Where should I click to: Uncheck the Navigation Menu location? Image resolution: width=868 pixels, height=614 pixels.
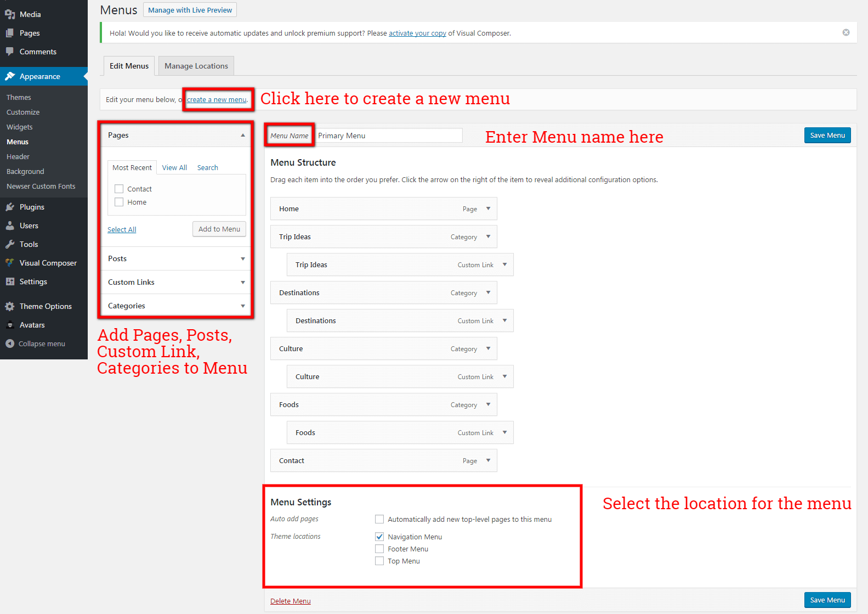click(x=379, y=537)
